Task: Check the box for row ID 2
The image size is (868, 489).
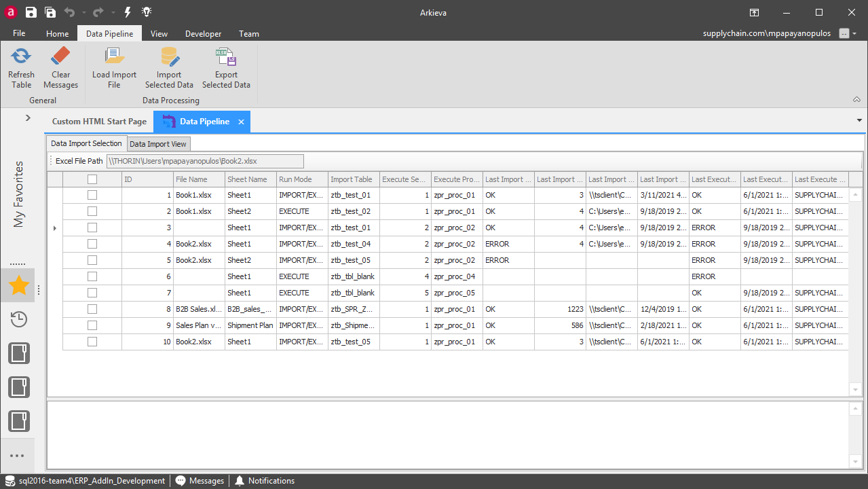Action: [92, 211]
